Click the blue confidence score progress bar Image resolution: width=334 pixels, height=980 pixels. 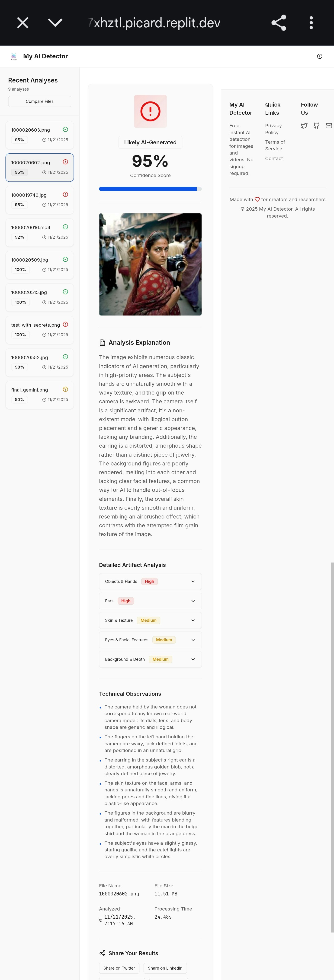click(x=150, y=189)
